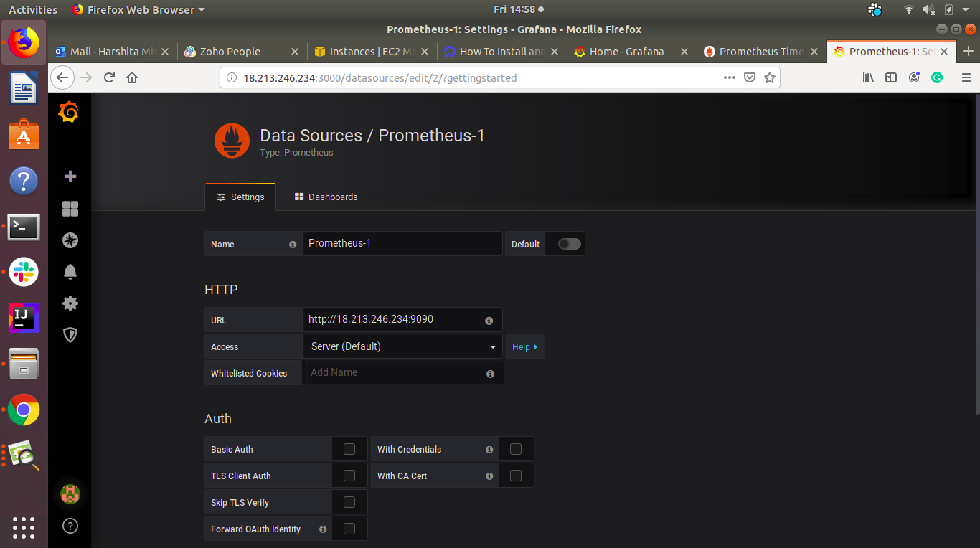Save page to Pocket icon
The image size is (980, 548).
click(750, 77)
